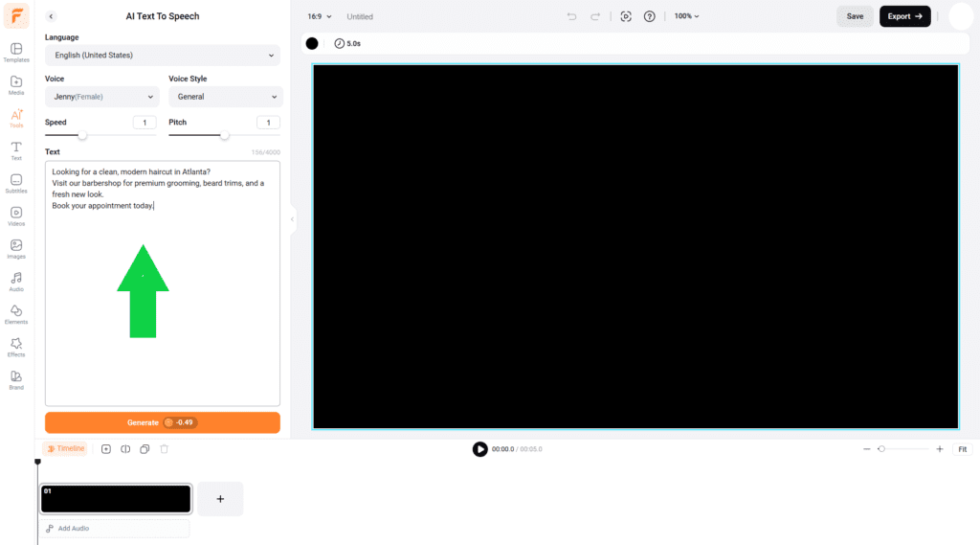Screen dimensions: 980x545
Task: Open the Voice dropdown showing Jenny
Action: point(101,97)
